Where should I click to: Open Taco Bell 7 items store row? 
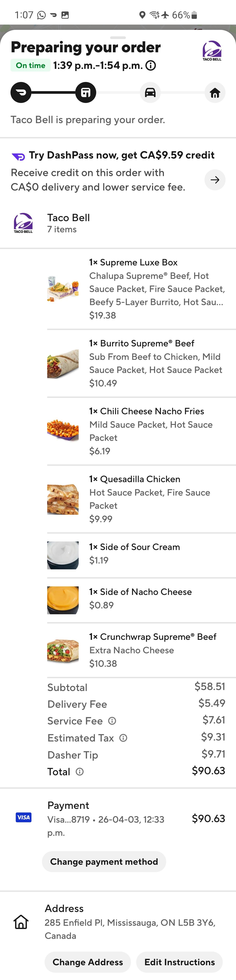click(x=68, y=223)
